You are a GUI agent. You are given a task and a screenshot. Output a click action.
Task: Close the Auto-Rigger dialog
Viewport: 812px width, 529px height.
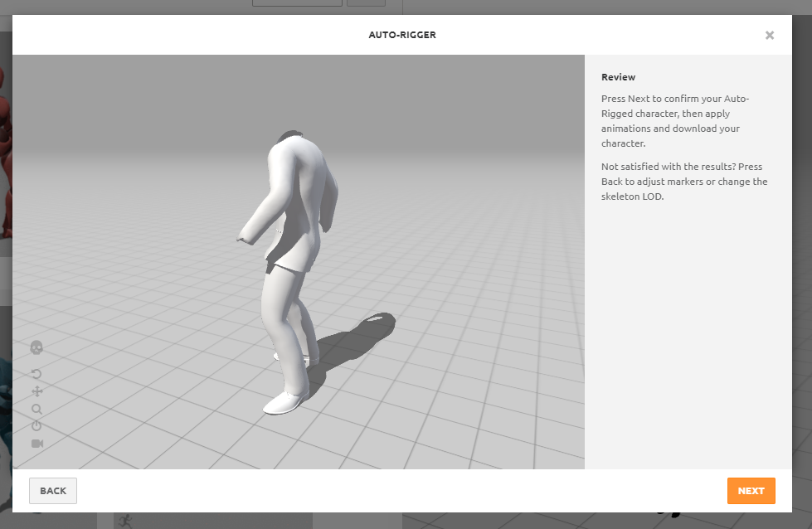point(770,35)
